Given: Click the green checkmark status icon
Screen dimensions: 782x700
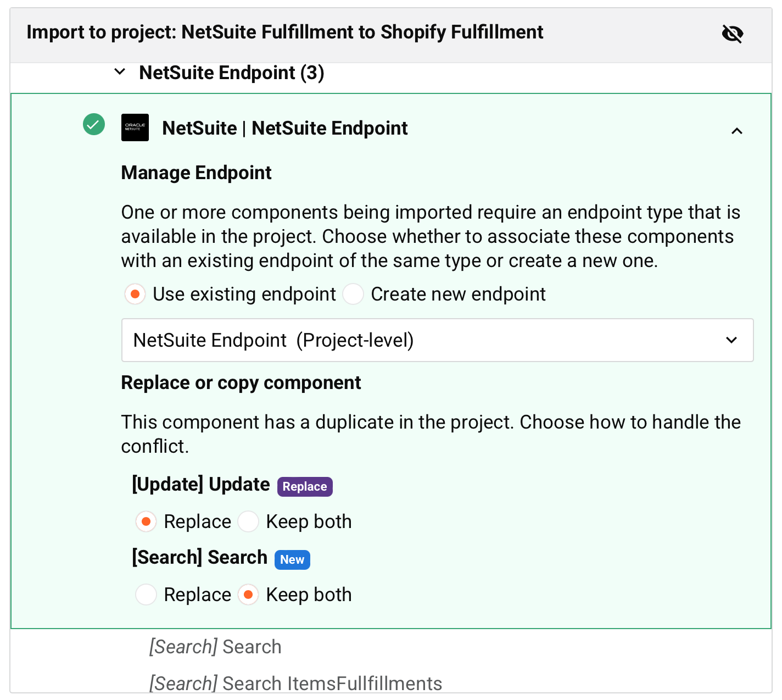Looking at the screenshot, I should coord(94,124).
